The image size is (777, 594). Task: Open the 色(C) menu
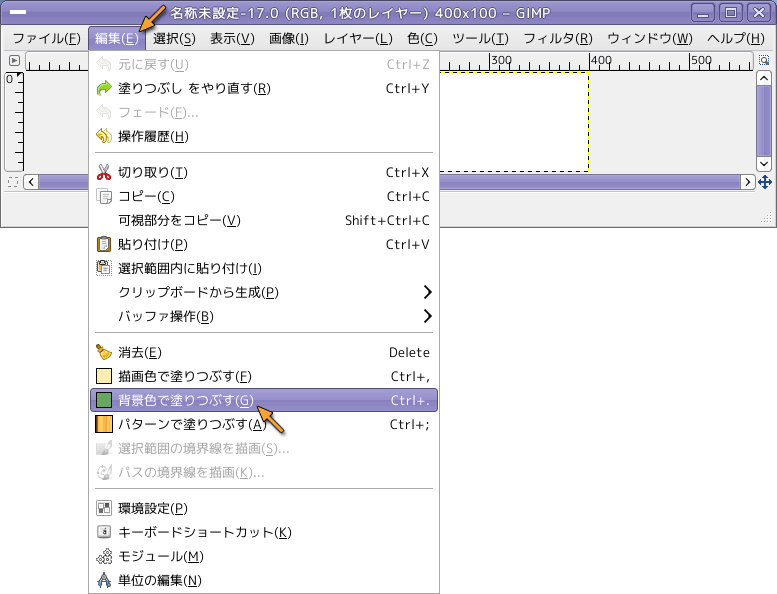coord(422,38)
